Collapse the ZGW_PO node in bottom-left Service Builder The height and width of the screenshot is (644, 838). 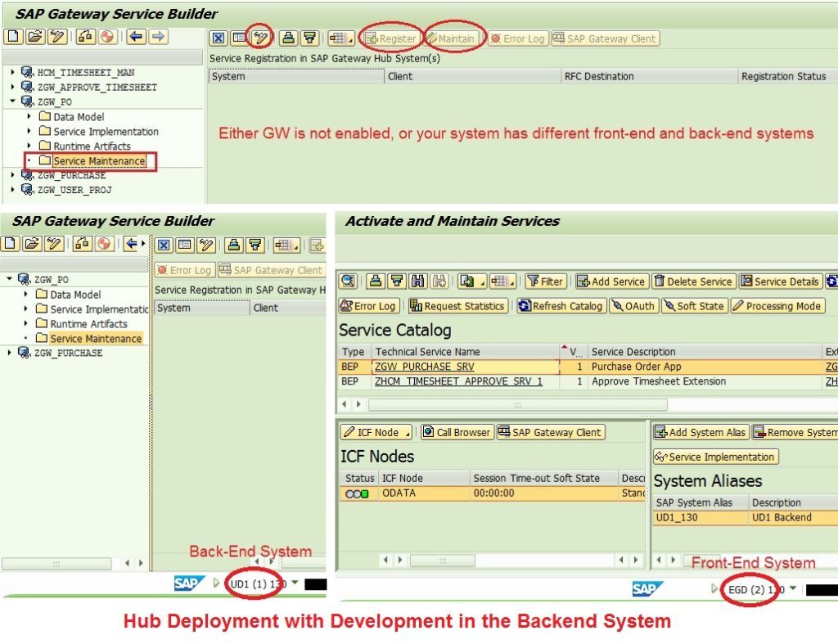(x=9, y=278)
